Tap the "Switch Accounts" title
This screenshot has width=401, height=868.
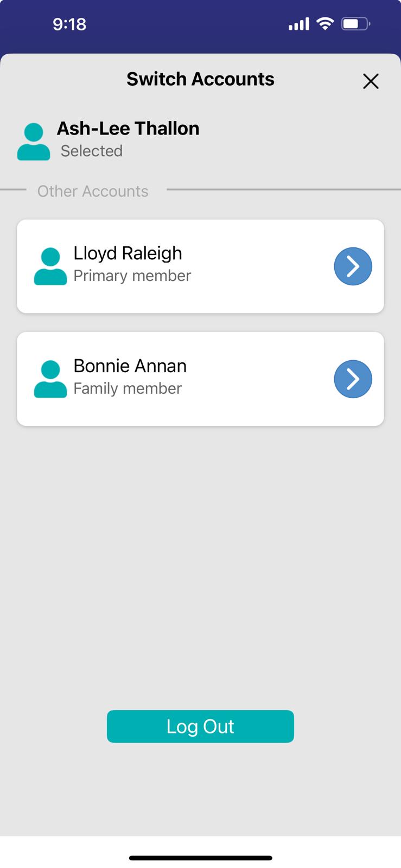pyautogui.click(x=200, y=79)
